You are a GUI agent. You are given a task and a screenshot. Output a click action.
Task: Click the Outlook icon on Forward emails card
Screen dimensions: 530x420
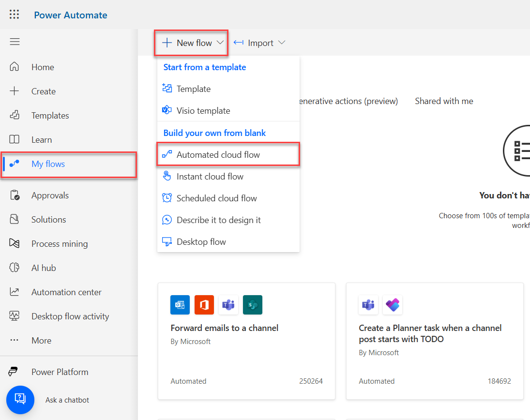pos(180,305)
